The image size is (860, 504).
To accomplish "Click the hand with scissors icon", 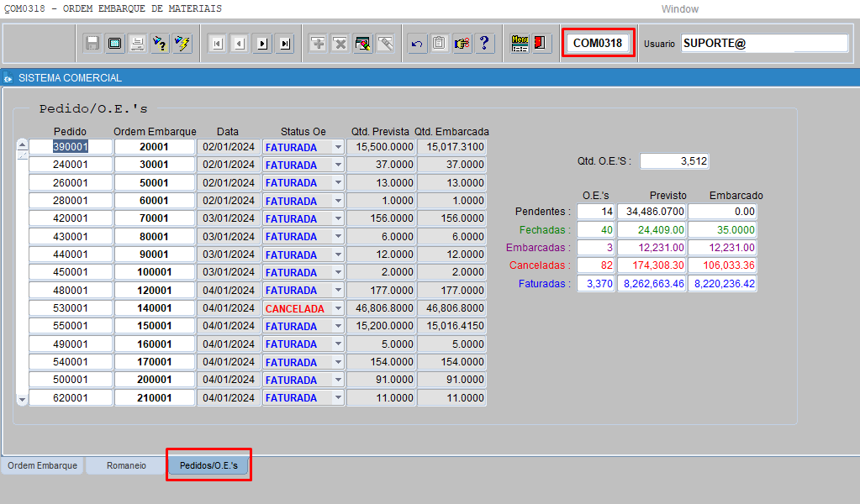I will point(462,44).
